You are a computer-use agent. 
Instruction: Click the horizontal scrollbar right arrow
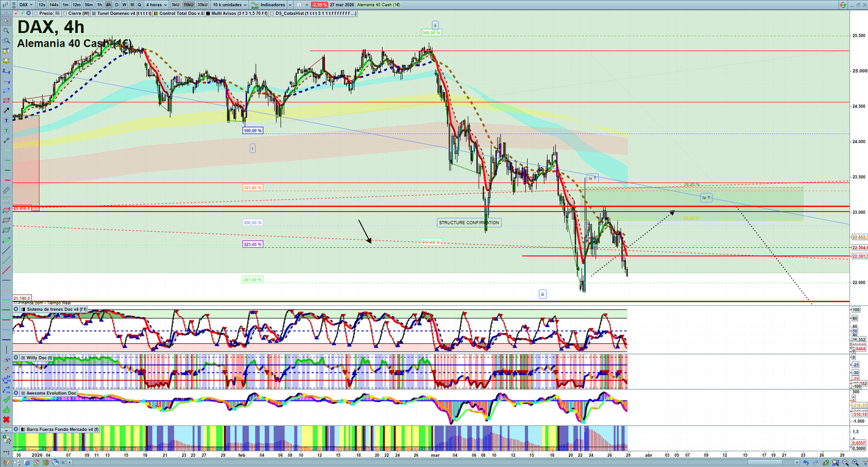tap(797, 463)
